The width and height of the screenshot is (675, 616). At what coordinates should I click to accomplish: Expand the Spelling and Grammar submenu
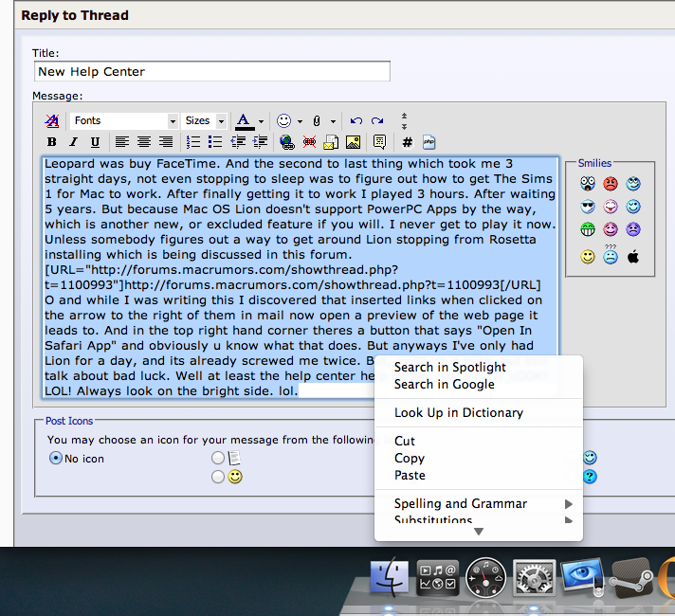click(x=478, y=503)
